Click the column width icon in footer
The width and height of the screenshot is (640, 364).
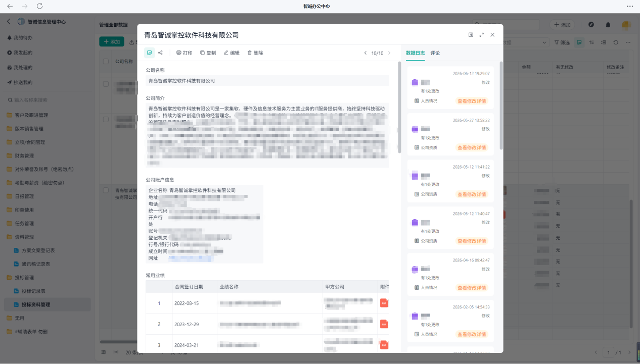click(x=116, y=352)
